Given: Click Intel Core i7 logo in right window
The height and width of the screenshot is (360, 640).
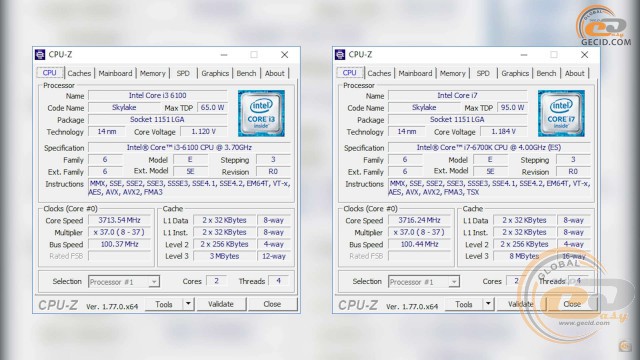Looking at the screenshot, I should point(561,113).
